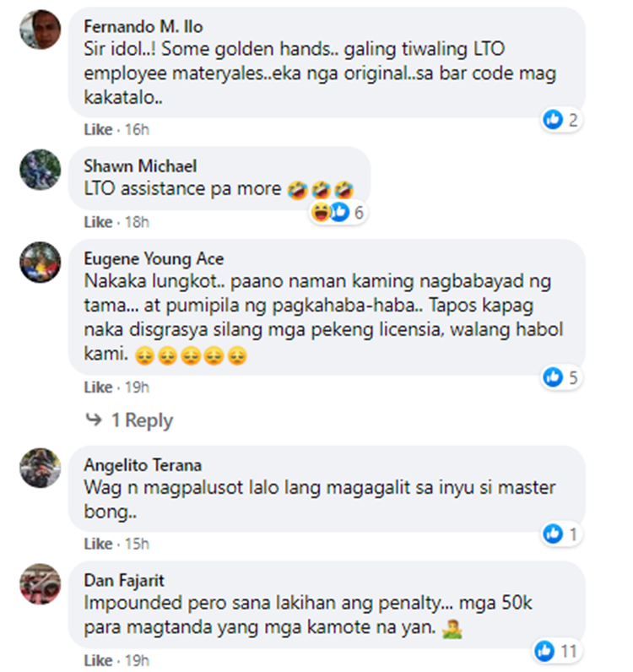
Task: Like Angelito Terana's comment
Action: click(x=98, y=544)
